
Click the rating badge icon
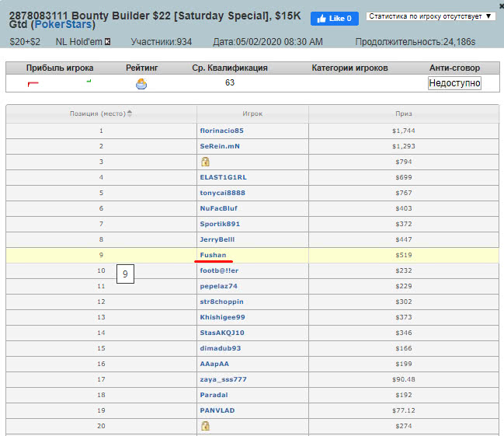141,83
